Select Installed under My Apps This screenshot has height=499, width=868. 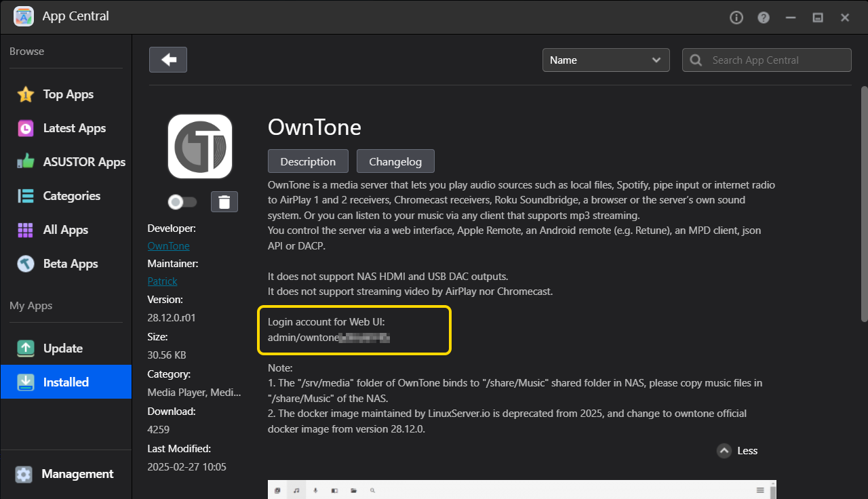[66, 382]
